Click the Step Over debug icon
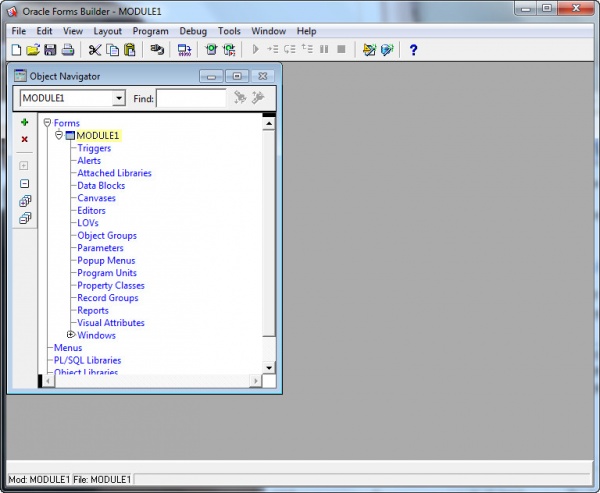 [290, 49]
